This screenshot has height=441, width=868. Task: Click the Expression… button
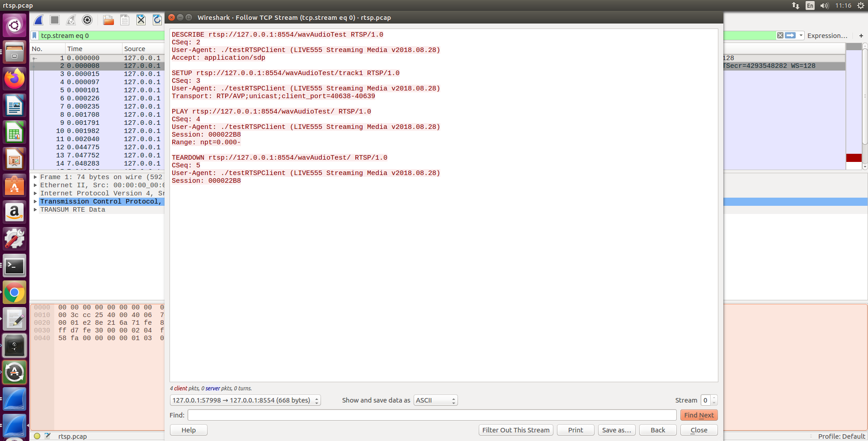pos(827,35)
